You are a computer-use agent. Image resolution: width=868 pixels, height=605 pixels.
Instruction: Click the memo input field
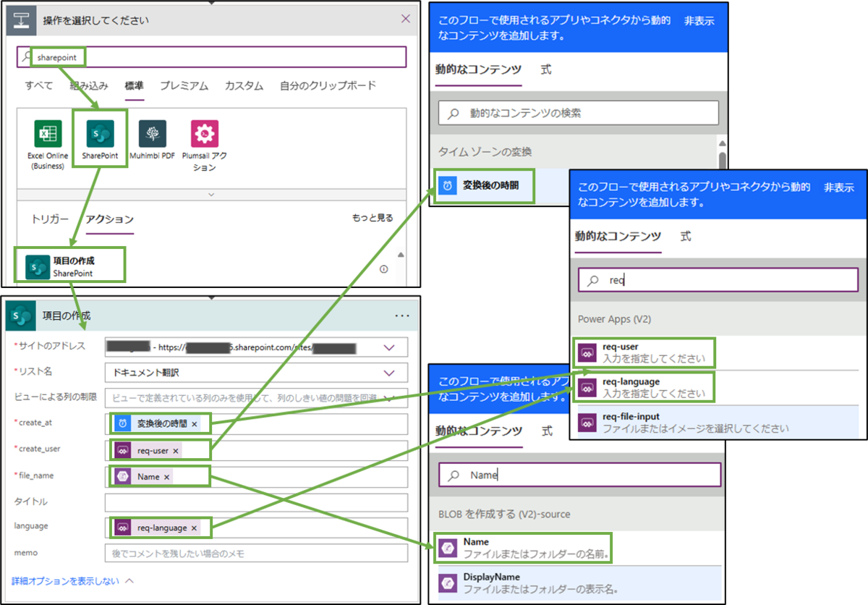(x=256, y=554)
